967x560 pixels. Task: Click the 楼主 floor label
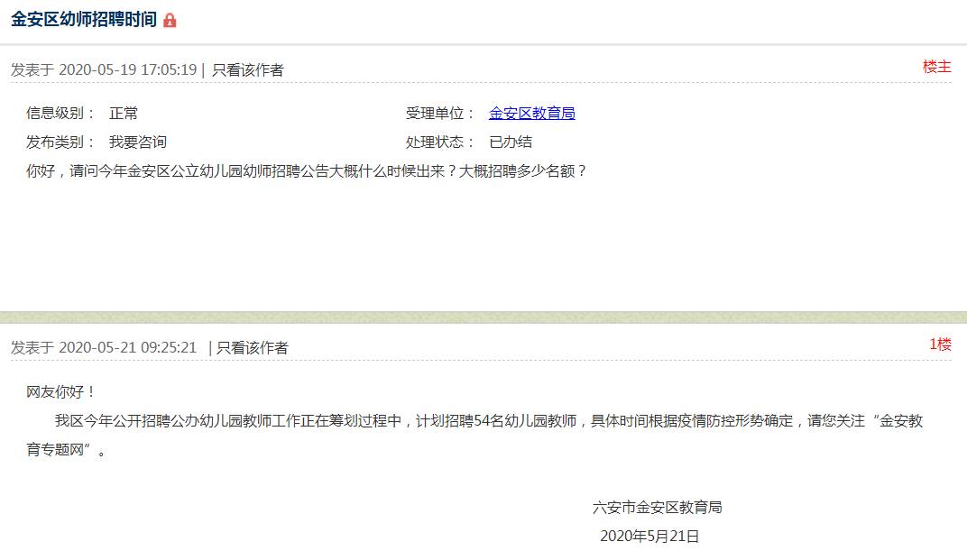point(936,67)
